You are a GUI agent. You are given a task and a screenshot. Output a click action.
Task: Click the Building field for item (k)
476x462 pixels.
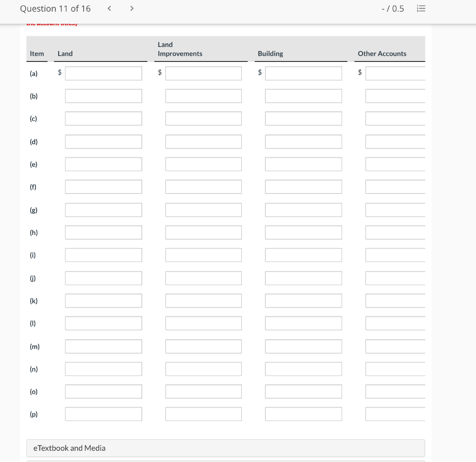point(303,301)
